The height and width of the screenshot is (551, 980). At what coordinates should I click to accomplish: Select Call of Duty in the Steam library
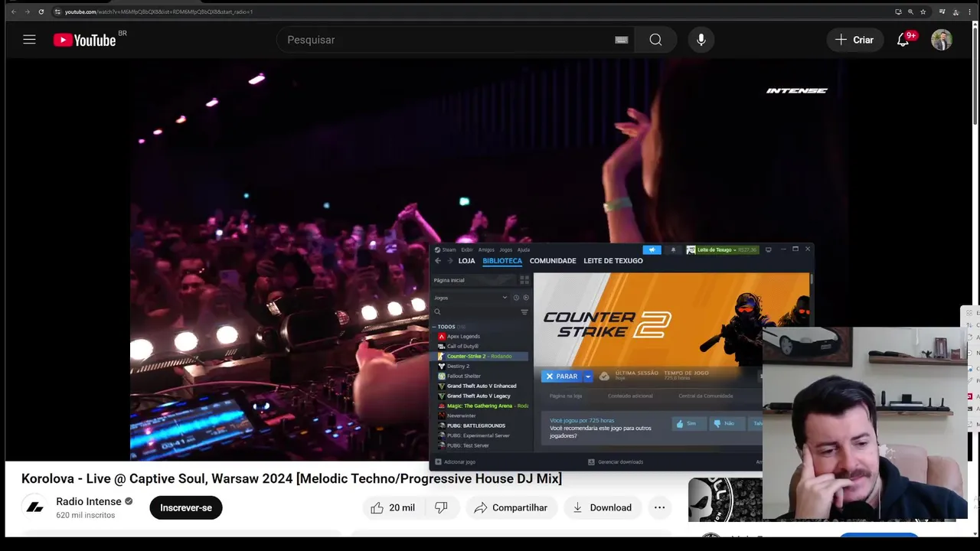point(462,347)
